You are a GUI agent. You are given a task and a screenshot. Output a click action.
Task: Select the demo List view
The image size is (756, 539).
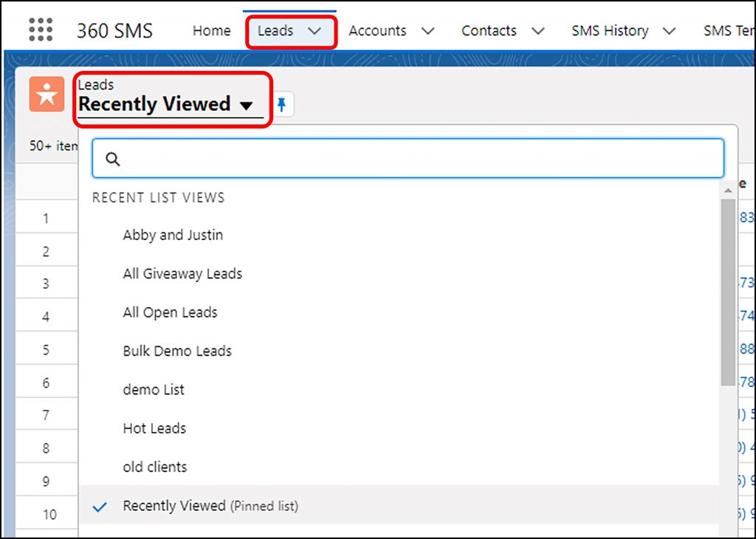[x=154, y=390]
